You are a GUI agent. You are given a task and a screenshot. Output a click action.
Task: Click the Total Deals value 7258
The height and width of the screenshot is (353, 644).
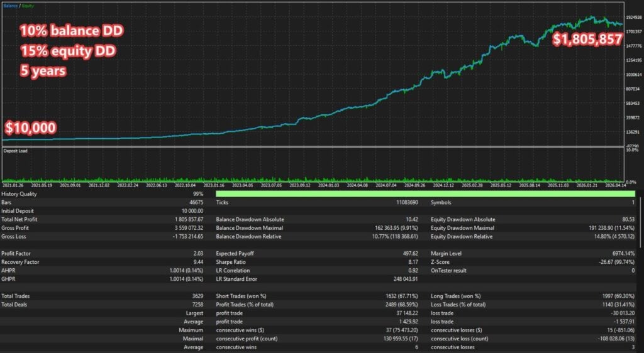coord(197,305)
